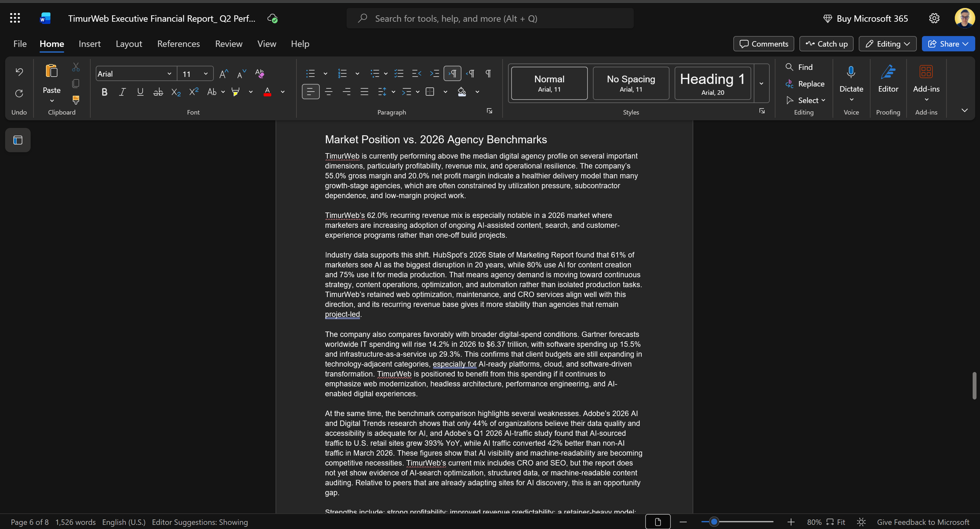Screen dimensions: 980x529
Task: Increase font size with grow font icon
Action: tap(224, 73)
